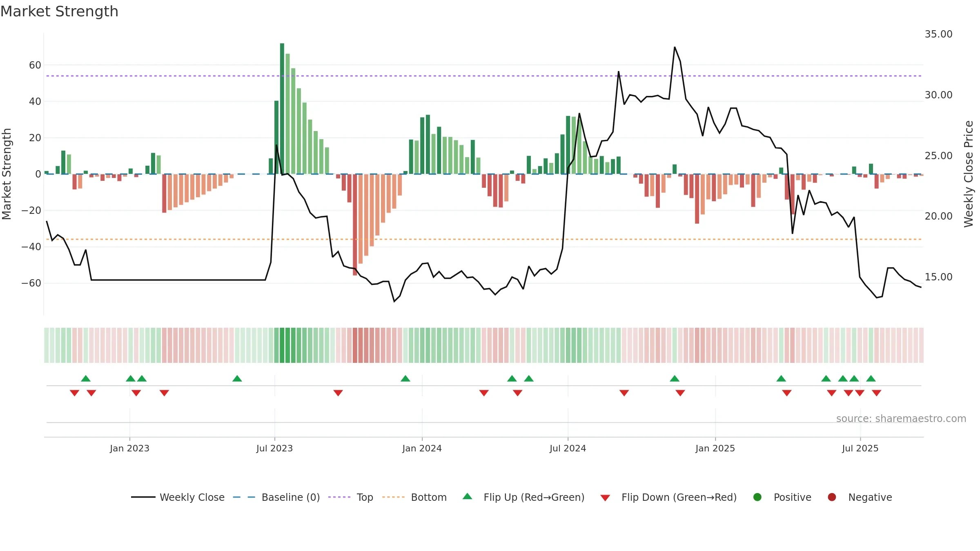980x551 pixels.
Task: Click the last flip-down marker after Jul 2025
Action: point(876,393)
